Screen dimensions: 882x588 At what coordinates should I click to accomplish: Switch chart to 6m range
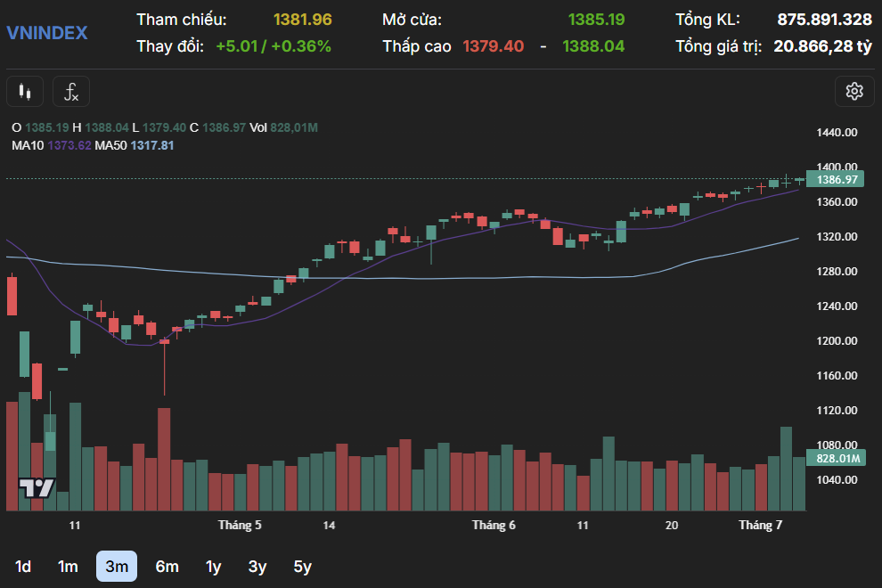[167, 567]
